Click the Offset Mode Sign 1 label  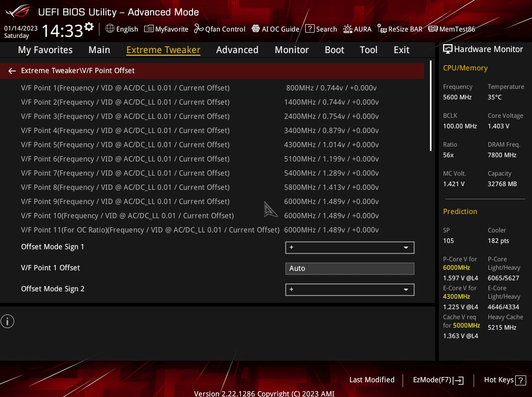(52, 247)
